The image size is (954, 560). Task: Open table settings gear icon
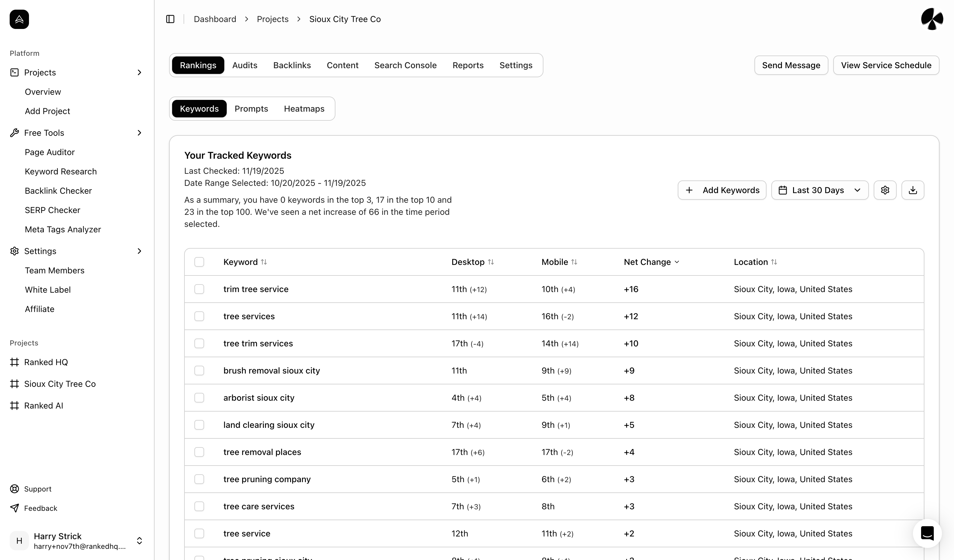885,190
